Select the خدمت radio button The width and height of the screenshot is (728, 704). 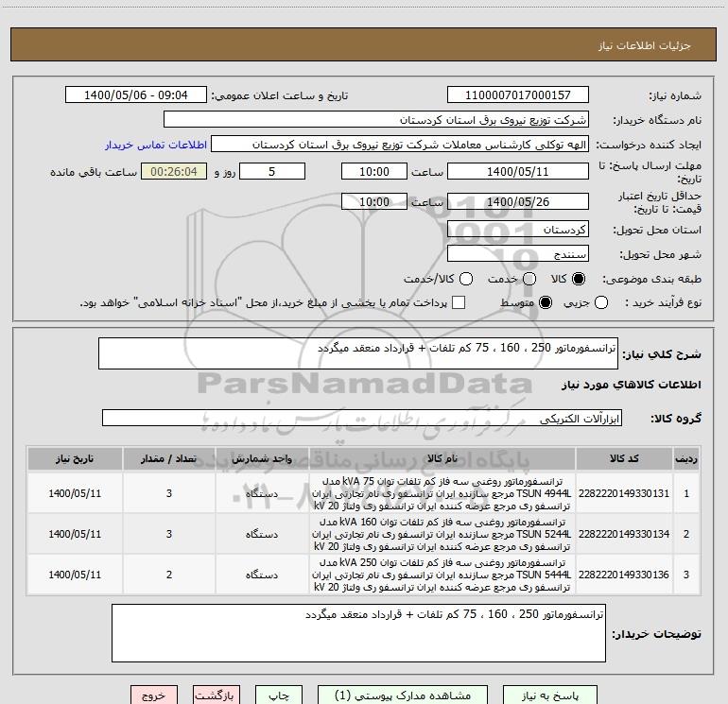click(529, 279)
